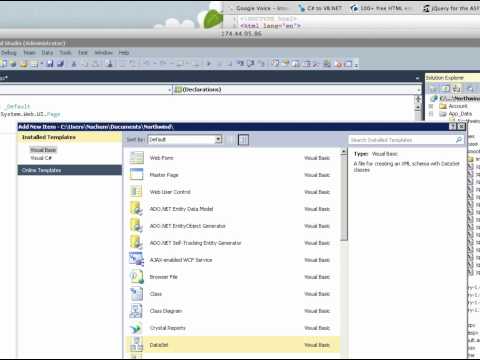The image size is (480, 360).
Task: Open the Help menu
Action: click(x=124, y=53)
